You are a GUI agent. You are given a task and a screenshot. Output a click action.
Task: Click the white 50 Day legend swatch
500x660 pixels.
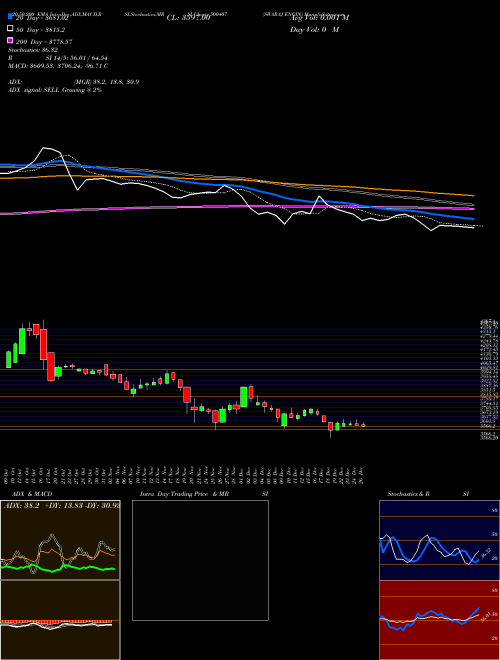[10, 29]
